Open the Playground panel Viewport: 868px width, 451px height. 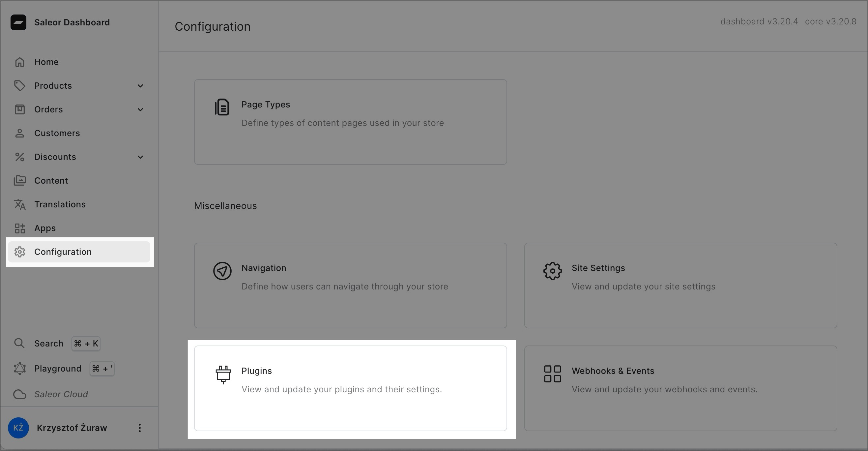(58, 368)
